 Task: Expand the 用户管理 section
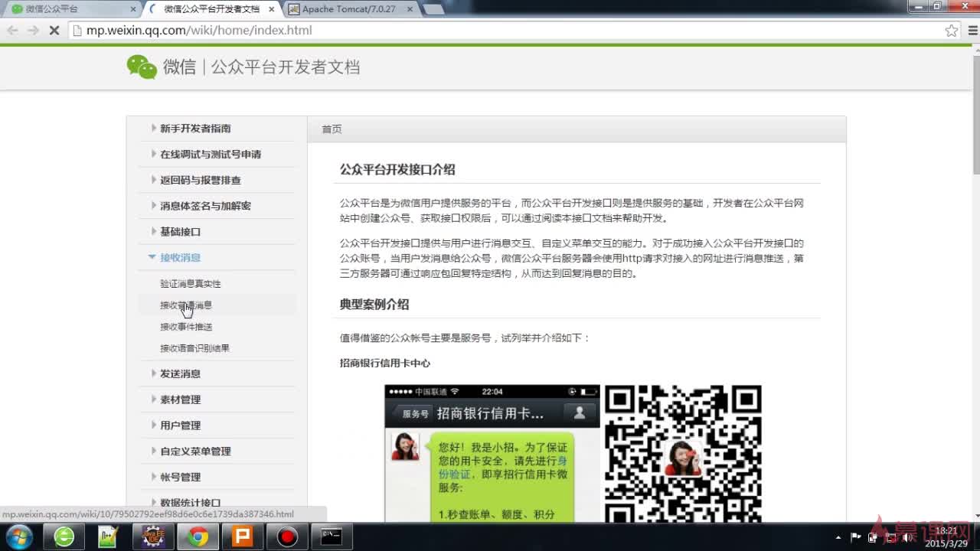coord(180,425)
